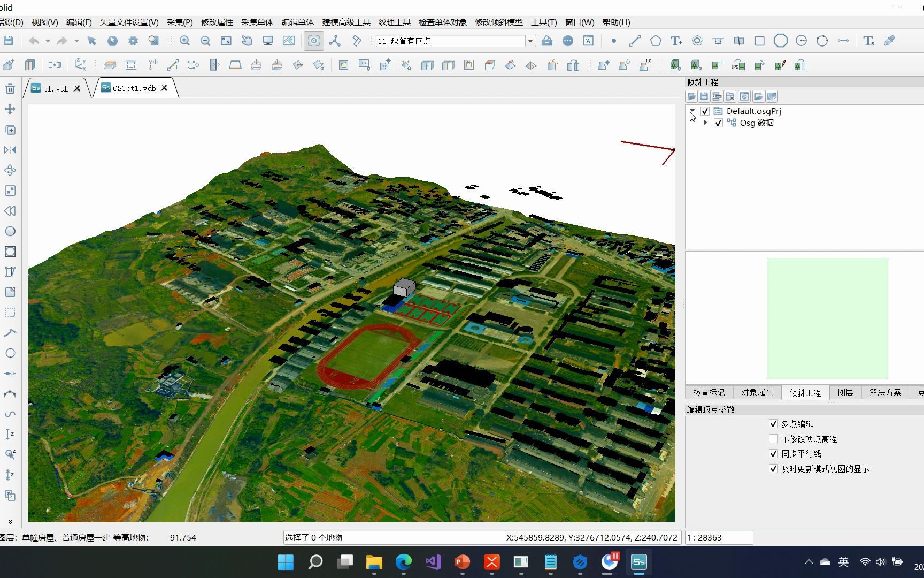This screenshot has height=578, width=924.
Task: Toggle the 多点编辑 checkbox
Action: tap(773, 424)
